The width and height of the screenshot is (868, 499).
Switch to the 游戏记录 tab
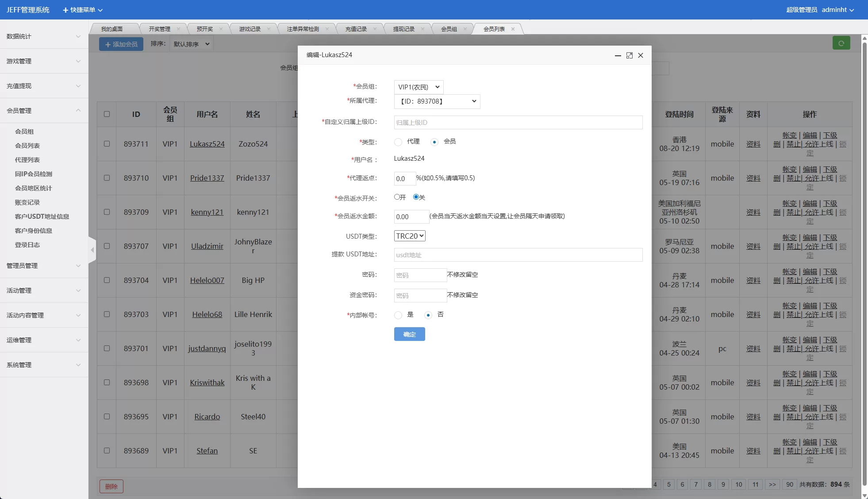point(250,29)
